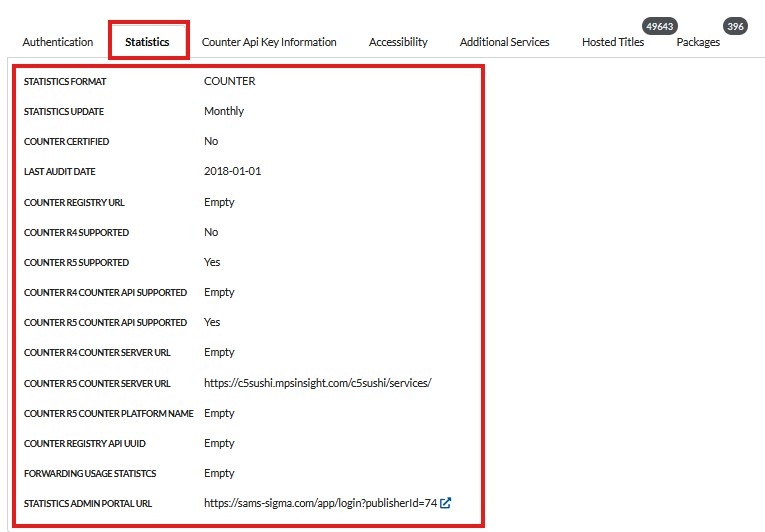Switch to the Authentication tab
Image resolution: width=765 pixels, height=532 pixels.
tap(58, 42)
